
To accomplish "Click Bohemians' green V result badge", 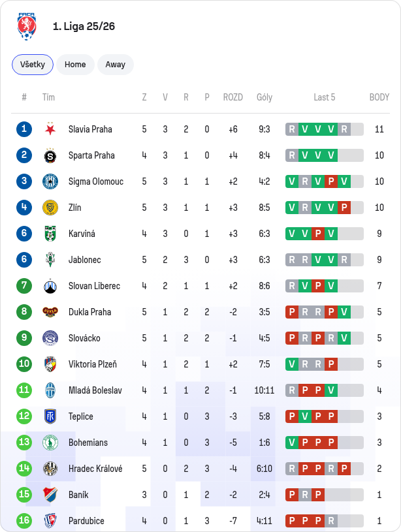I will 292,443.
